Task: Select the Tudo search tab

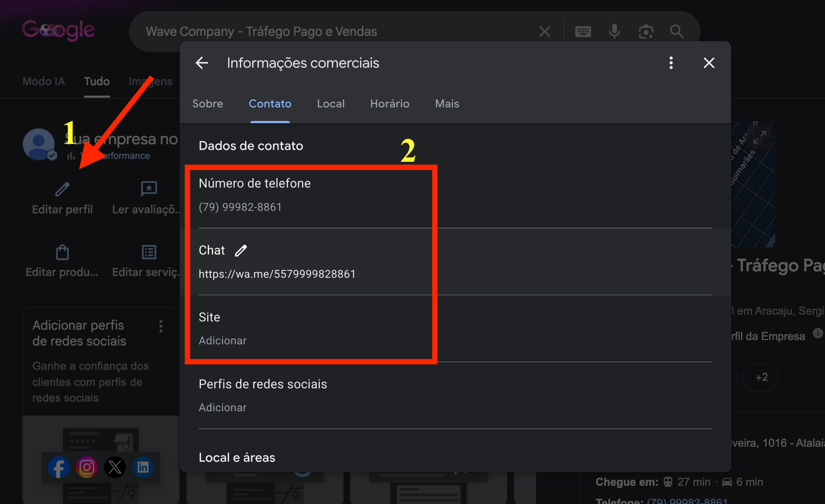Action: click(x=97, y=81)
